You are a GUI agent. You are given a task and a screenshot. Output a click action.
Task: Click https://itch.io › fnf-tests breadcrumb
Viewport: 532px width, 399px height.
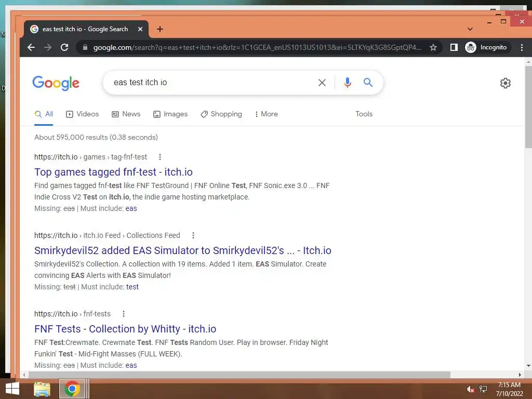[72, 314]
